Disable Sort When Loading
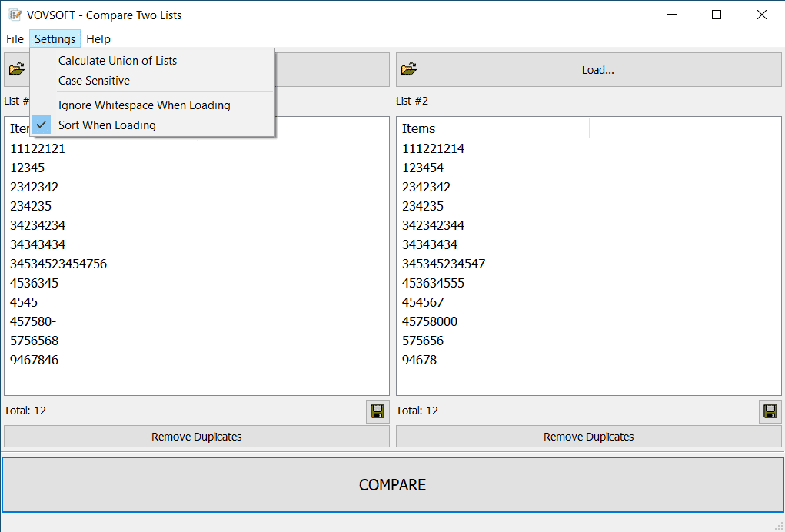This screenshot has height=532, width=785. click(106, 125)
